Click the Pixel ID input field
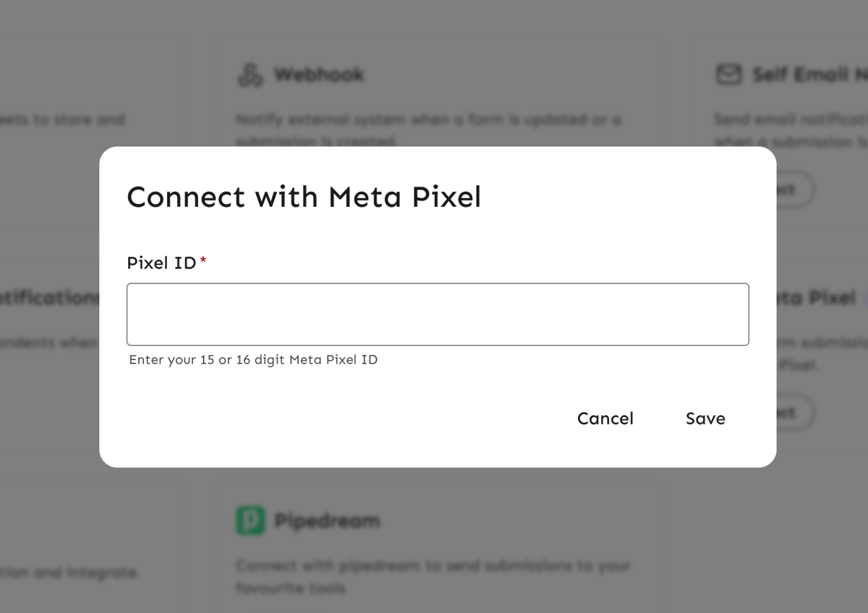Screen dimensions: 868x613 click(x=437, y=314)
